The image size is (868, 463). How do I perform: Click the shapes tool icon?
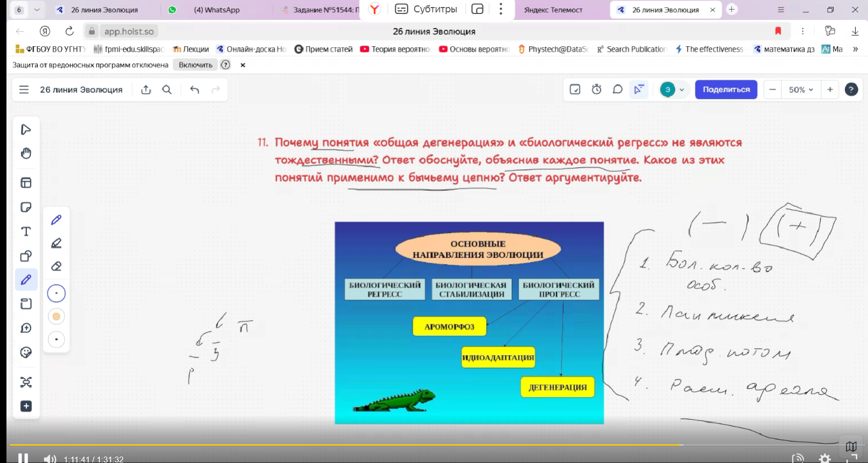pyautogui.click(x=26, y=256)
